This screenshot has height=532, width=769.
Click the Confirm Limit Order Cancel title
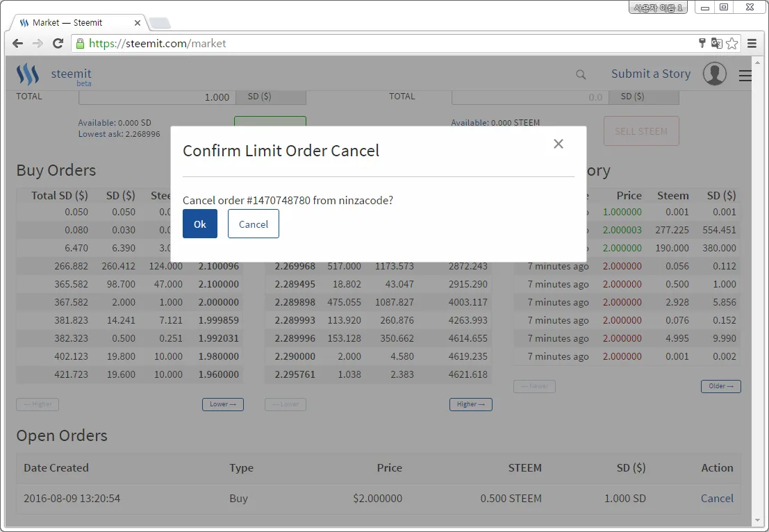(281, 151)
